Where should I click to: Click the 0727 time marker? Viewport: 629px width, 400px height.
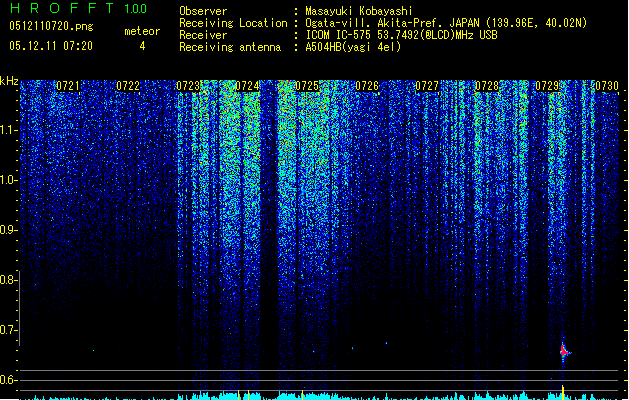[427, 86]
